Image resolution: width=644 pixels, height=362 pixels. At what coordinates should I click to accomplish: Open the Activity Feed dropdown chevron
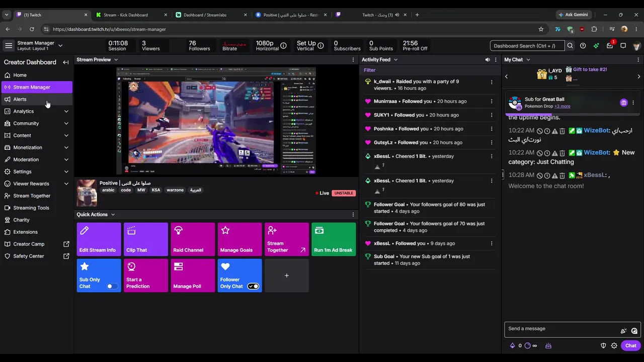point(395,60)
